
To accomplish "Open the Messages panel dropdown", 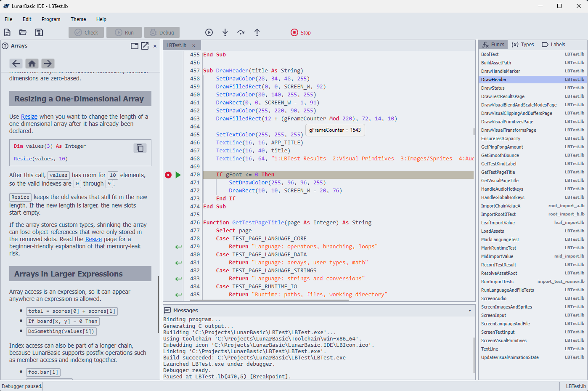I will [x=470, y=311].
